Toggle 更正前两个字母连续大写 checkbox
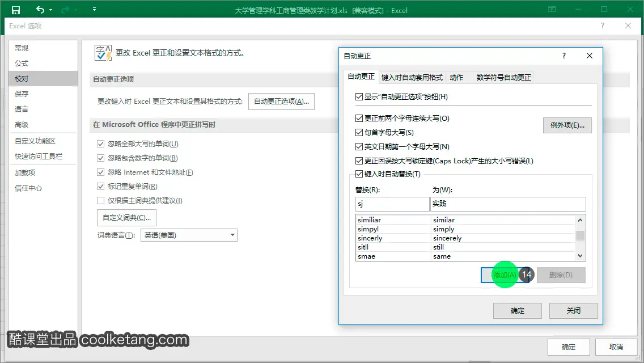This screenshot has height=363, width=644. 359,119
